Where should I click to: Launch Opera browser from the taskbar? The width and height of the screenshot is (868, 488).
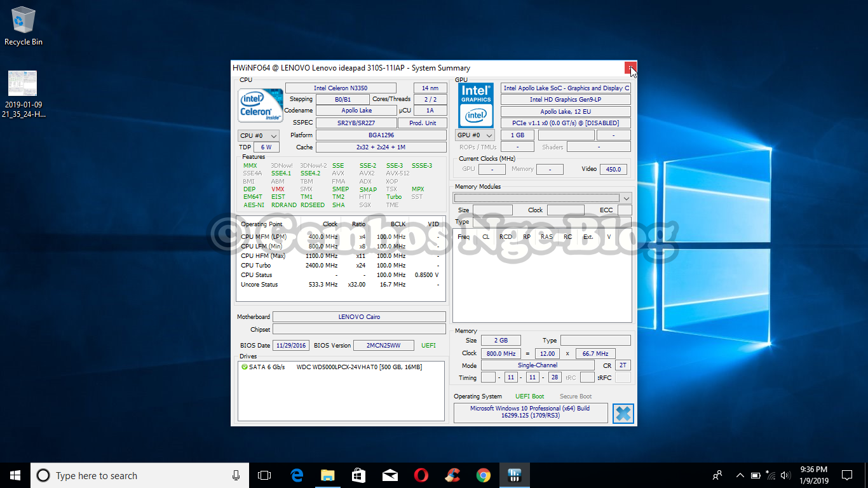pos(421,475)
